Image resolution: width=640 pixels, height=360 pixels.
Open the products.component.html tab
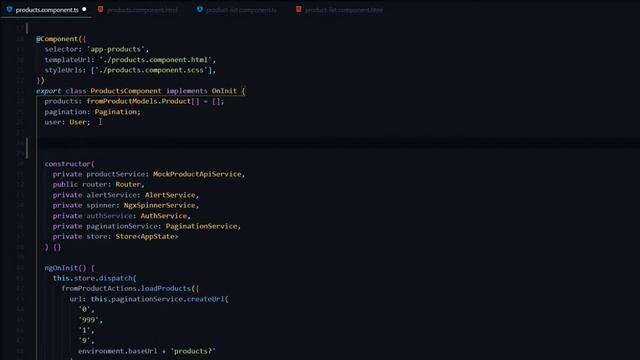coord(142,10)
